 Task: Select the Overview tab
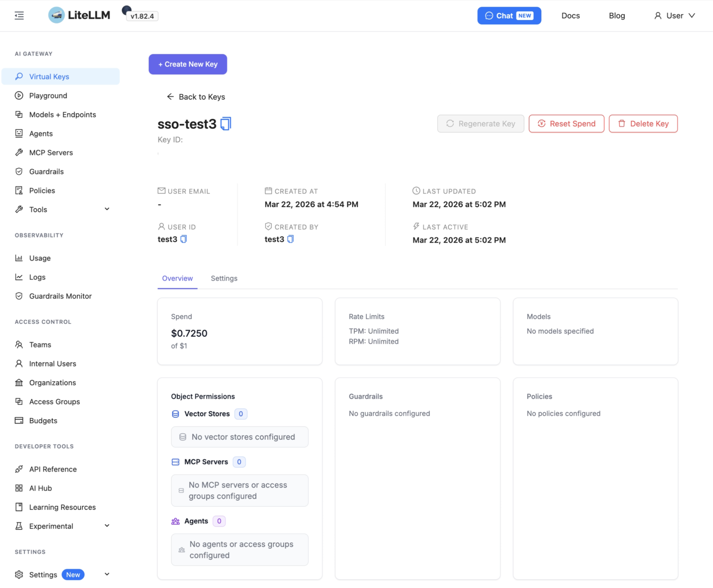click(x=177, y=278)
